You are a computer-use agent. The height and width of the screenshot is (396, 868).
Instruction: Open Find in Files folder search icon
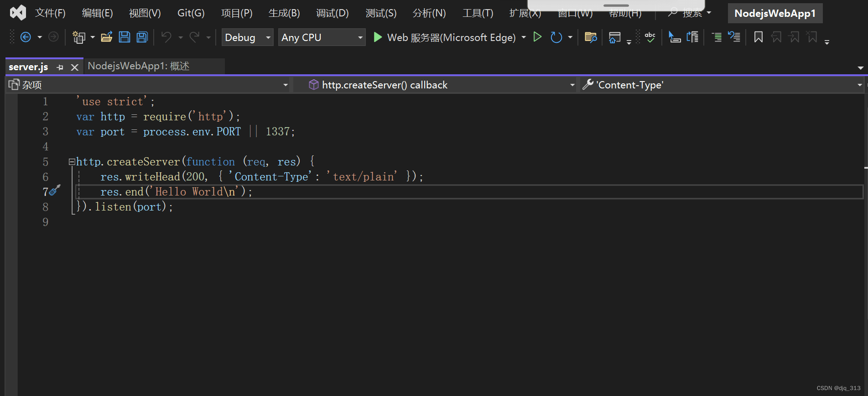pos(591,37)
